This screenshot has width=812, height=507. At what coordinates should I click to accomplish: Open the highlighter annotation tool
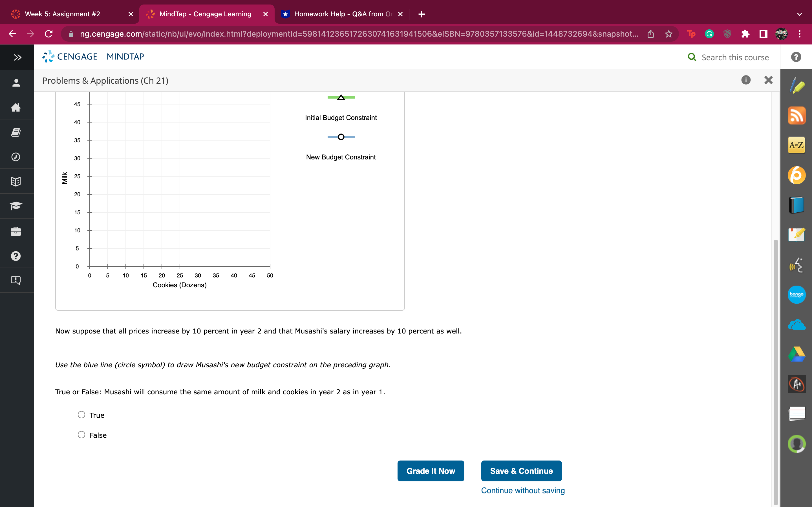point(797,86)
